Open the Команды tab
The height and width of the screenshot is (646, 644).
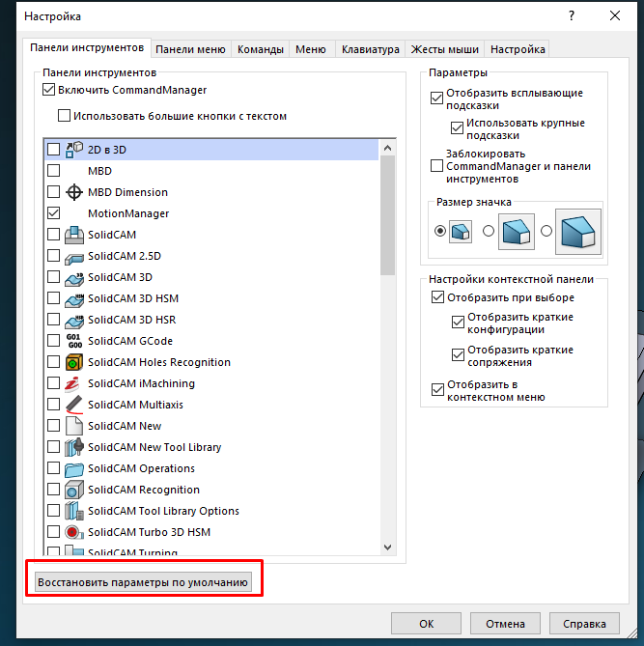(261, 49)
